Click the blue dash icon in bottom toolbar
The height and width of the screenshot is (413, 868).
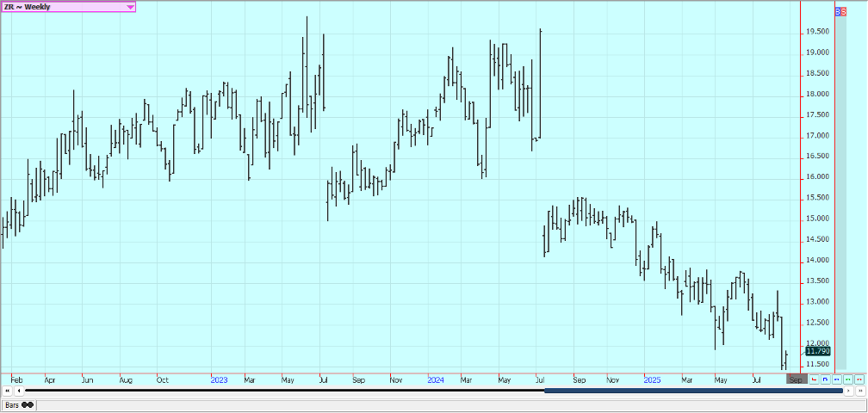836,379
